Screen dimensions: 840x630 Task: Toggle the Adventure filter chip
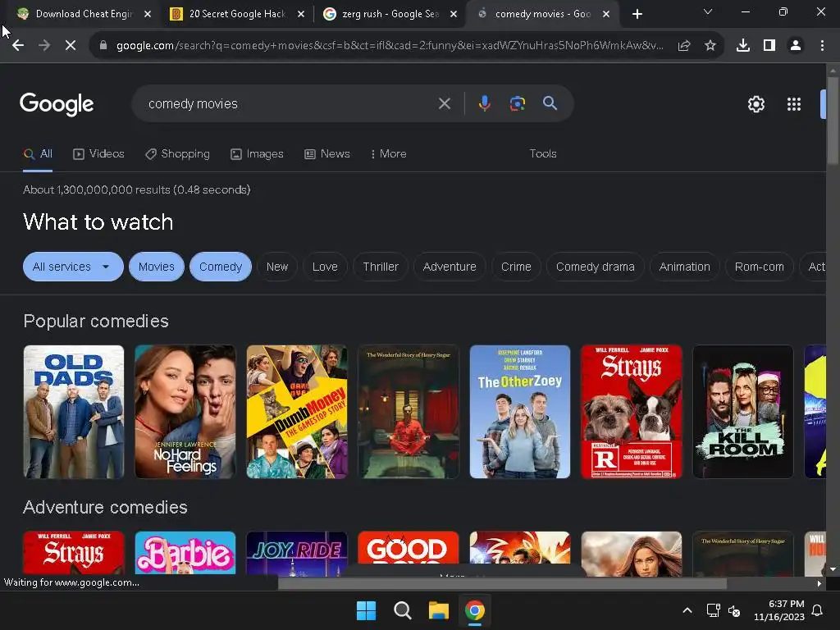click(x=450, y=267)
